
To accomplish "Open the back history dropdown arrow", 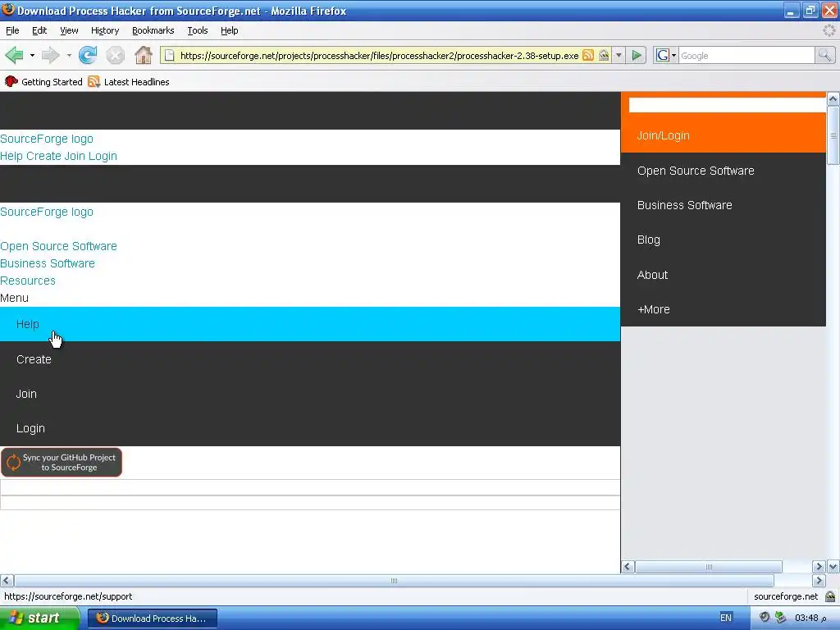I will [32, 55].
